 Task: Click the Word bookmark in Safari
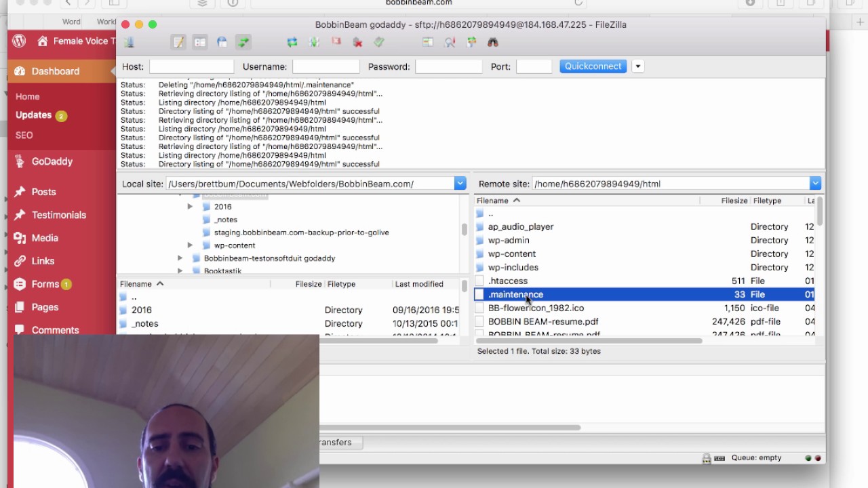[x=71, y=22]
